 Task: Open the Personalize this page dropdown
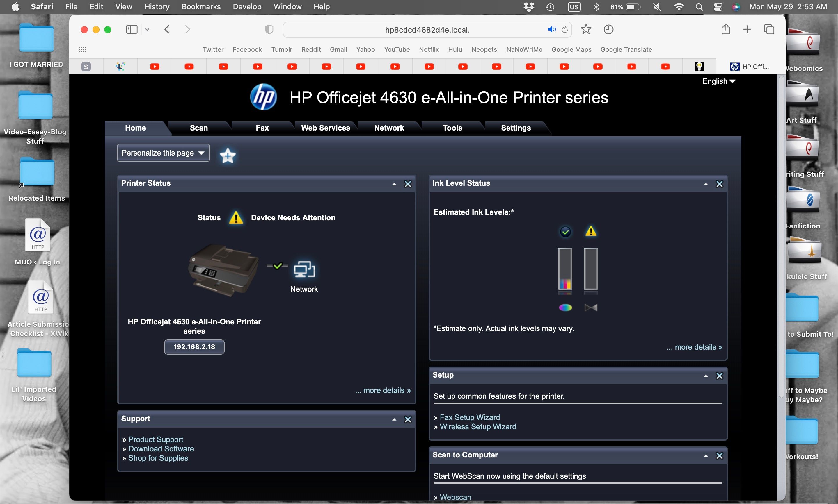coord(163,153)
